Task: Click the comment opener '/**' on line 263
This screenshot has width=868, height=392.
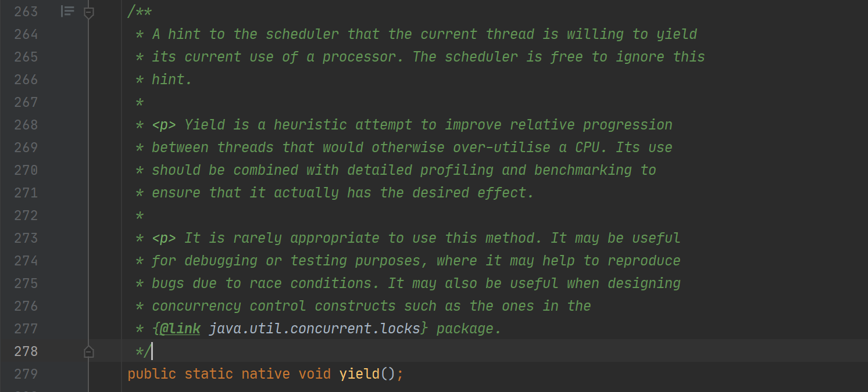Action: tap(140, 12)
